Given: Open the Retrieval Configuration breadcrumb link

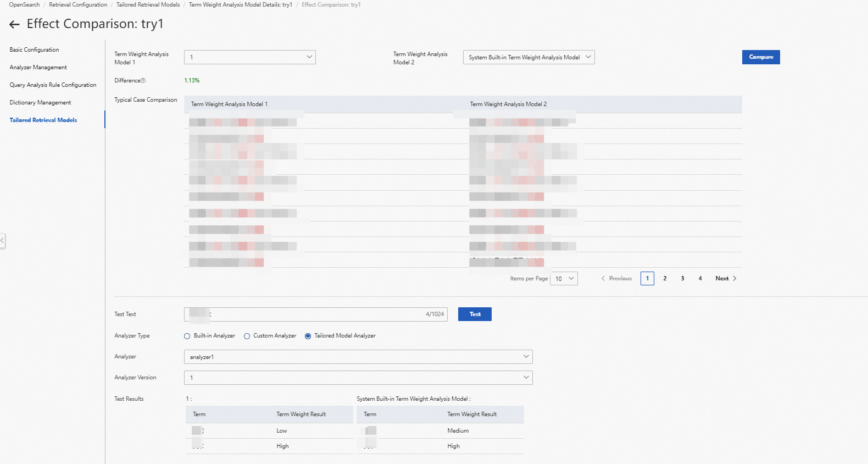Looking at the screenshot, I should pyautogui.click(x=78, y=4).
